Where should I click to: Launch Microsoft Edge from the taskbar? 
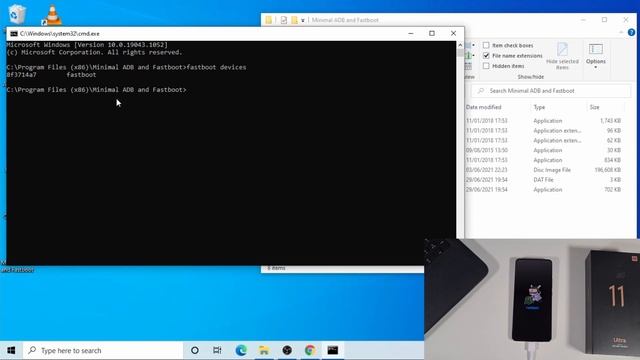point(241,350)
